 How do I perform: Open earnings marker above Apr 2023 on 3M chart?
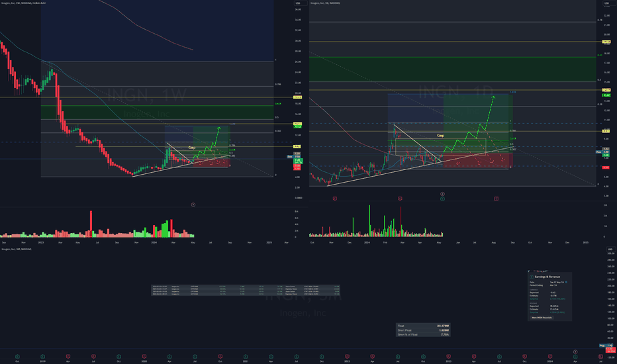(x=474, y=357)
